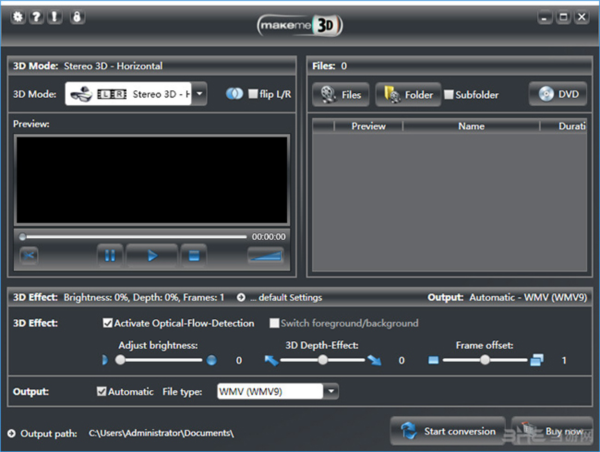
Task: Add a folder with the Folder button
Action: pos(408,94)
